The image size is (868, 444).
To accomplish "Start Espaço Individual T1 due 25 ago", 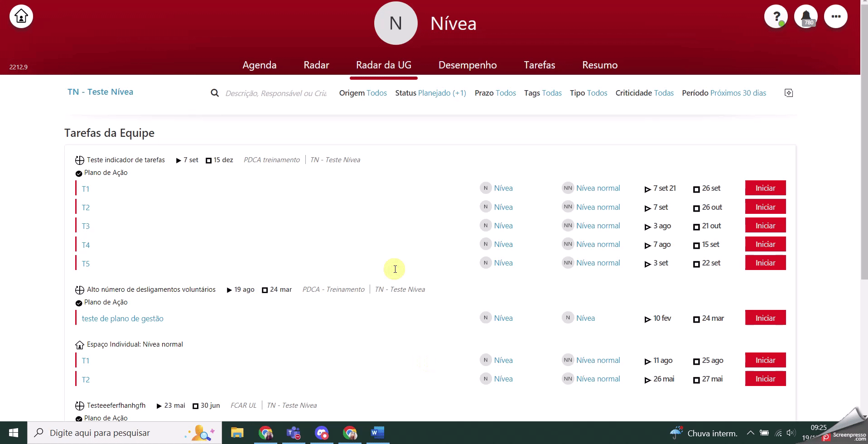I will (x=765, y=360).
